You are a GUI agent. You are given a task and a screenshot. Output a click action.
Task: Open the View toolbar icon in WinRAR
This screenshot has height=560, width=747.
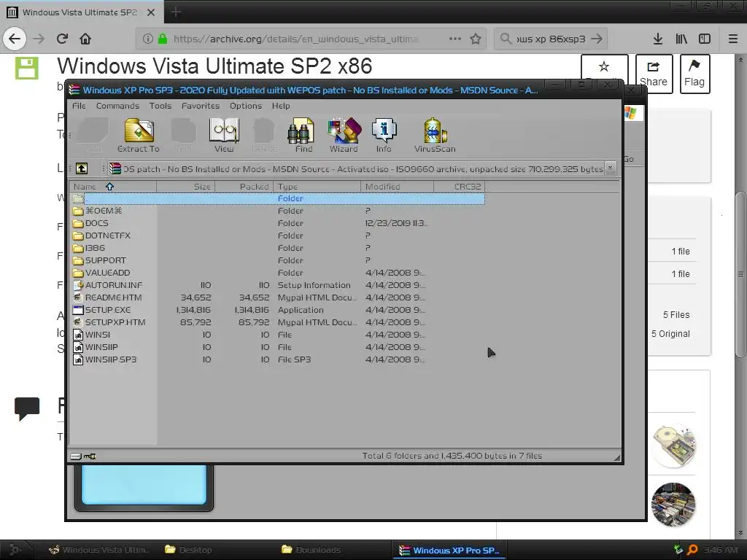224,135
